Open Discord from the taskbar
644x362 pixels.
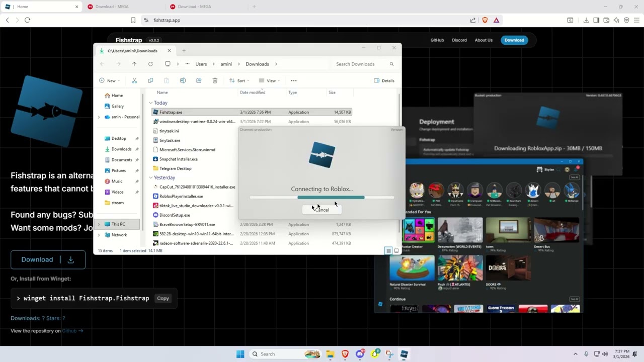pos(360,354)
